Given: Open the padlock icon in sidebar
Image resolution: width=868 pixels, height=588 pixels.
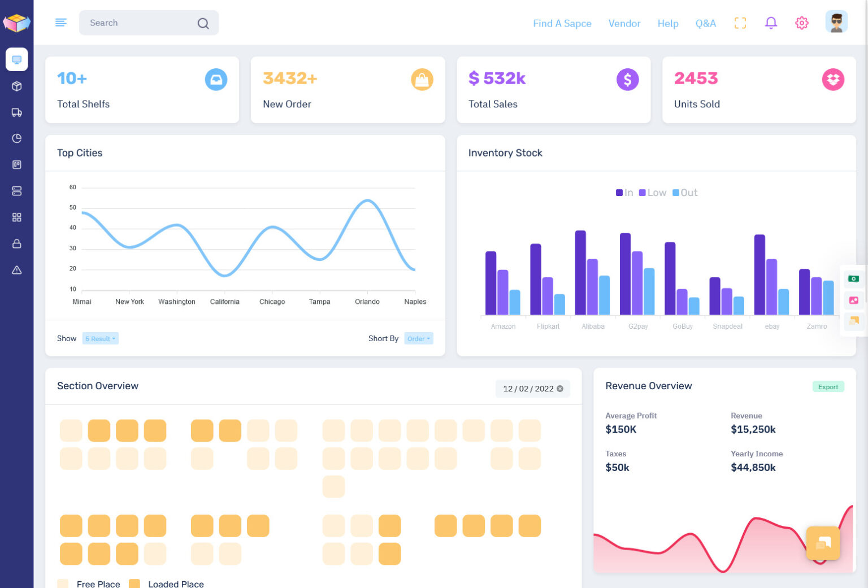Looking at the screenshot, I should point(17,243).
